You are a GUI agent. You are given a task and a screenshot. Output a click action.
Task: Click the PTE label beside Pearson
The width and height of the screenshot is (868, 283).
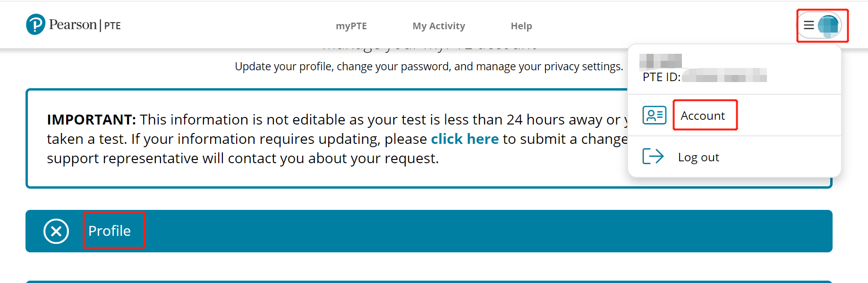pyautogui.click(x=112, y=25)
